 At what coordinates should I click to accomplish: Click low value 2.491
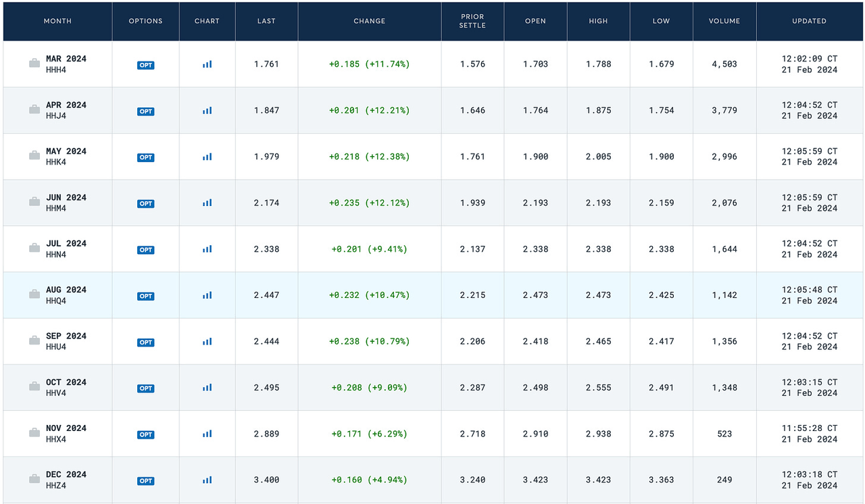tap(661, 388)
